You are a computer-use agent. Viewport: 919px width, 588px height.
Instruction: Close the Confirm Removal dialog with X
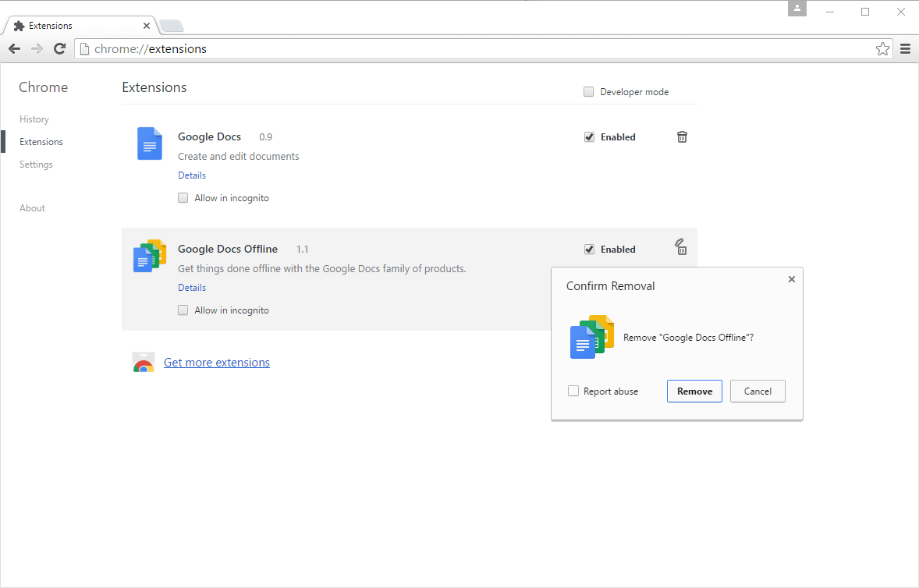[x=792, y=279]
